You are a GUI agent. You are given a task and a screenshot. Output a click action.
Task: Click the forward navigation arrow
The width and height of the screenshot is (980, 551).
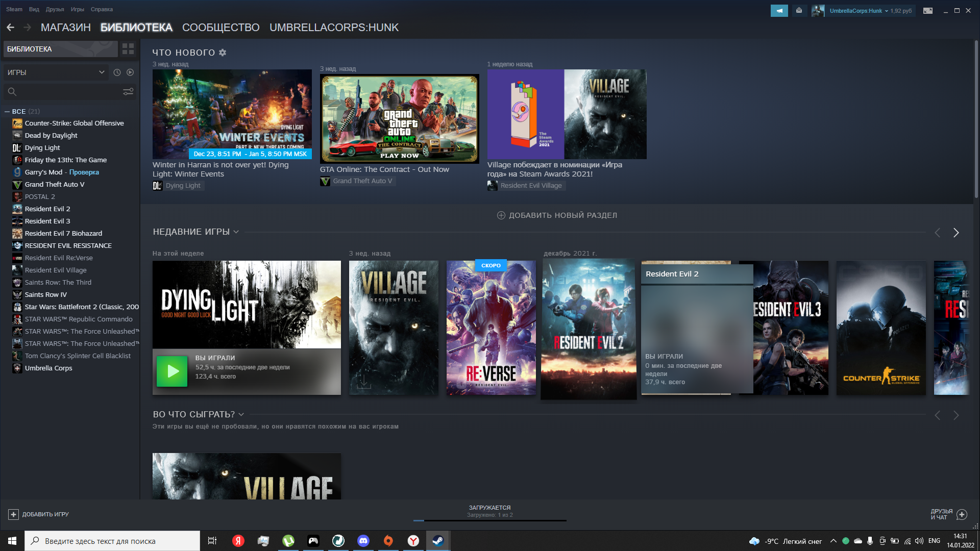28,28
